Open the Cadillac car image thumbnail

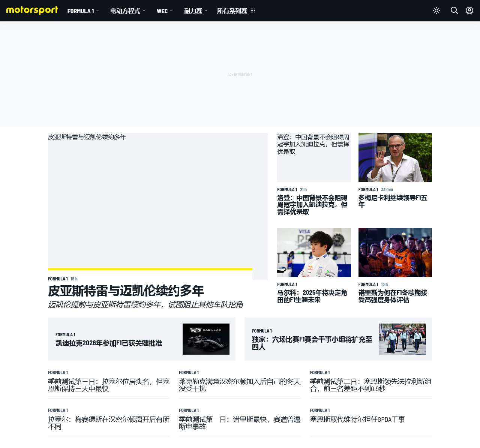click(206, 339)
